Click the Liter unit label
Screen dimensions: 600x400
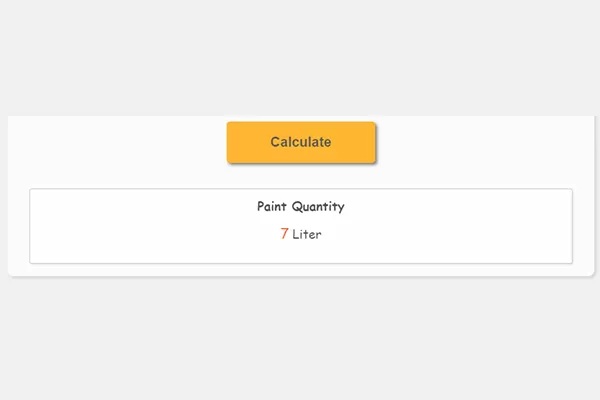pyautogui.click(x=307, y=234)
